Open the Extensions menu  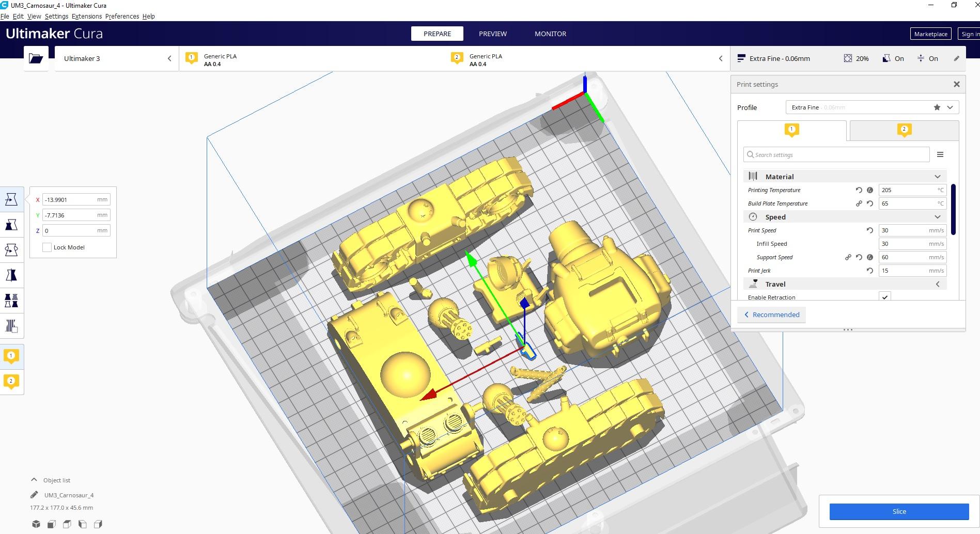tap(87, 16)
